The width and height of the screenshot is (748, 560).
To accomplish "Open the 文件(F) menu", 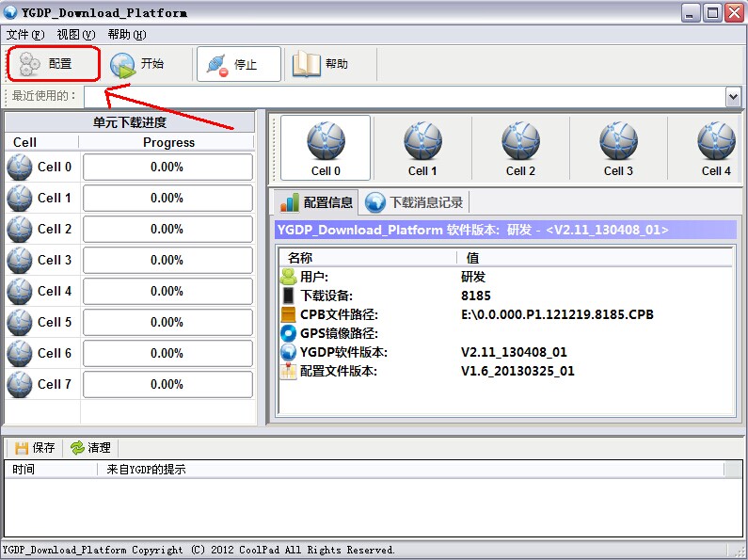I will (x=25, y=35).
